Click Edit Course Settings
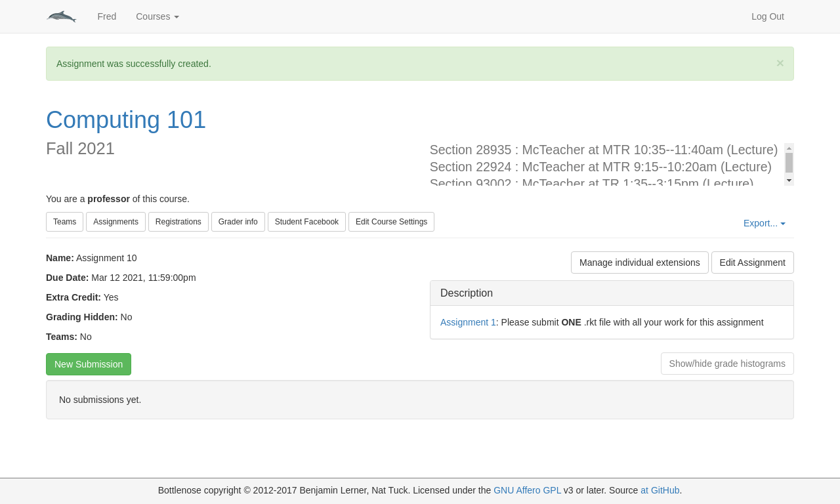Screen dimensions: 840x504 tap(391, 222)
